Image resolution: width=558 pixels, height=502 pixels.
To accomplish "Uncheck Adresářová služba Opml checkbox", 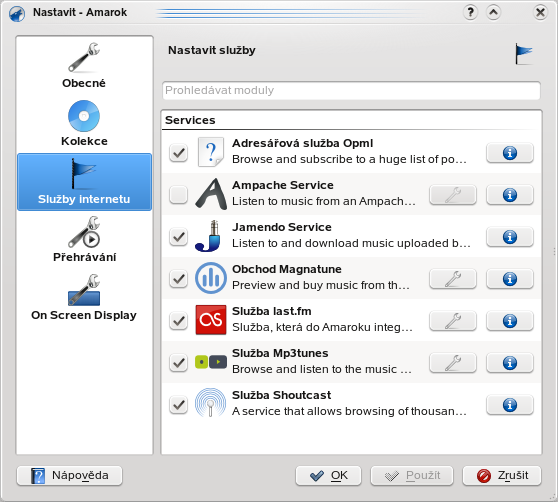I will click(x=178, y=153).
